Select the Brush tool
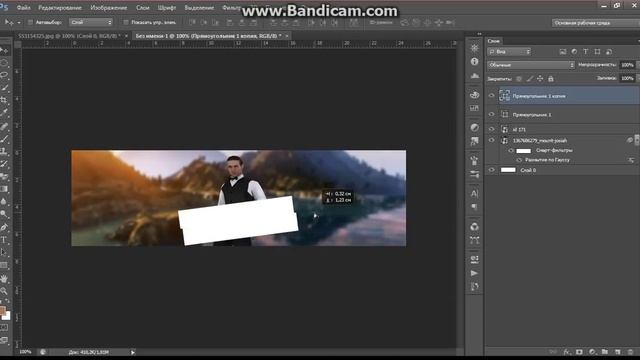The image size is (640, 360). [x=4, y=139]
